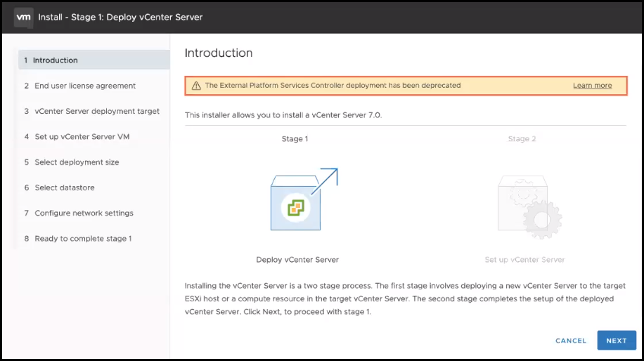Image resolution: width=644 pixels, height=361 pixels.
Task: Open the Learn more link
Action: coord(592,86)
